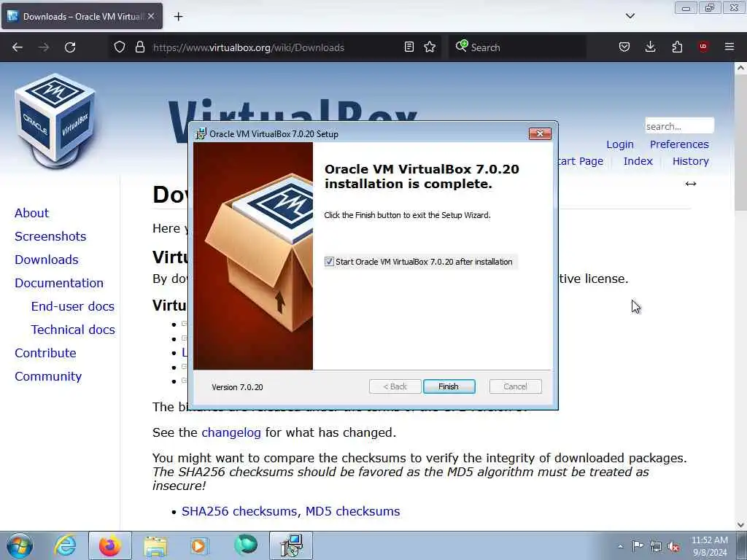The height and width of the screenshot is (560, 747).
Task: Open About link in sidebar
Action: pos(31,213)
